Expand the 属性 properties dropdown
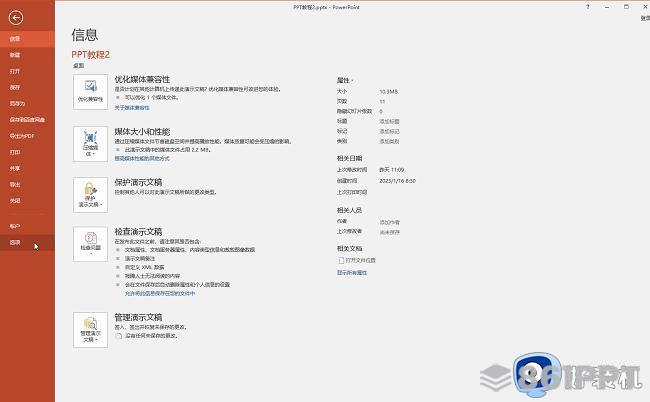This screenshot has width=650, height=402. point(345,80)
